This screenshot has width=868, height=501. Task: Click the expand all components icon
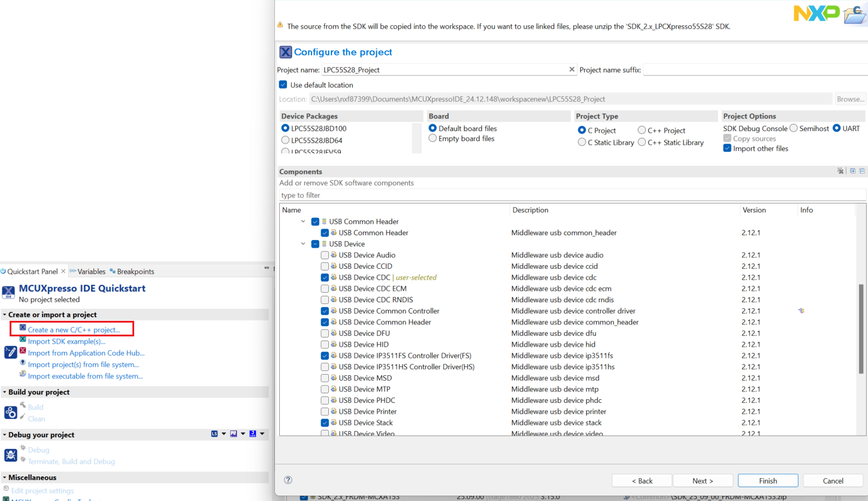tap(852, 171)
